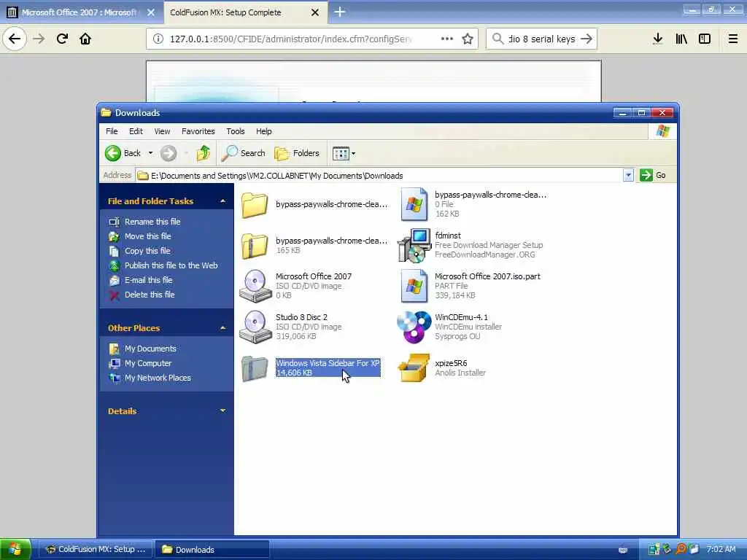Expand the Address bar dropdown
This screenshot has width=747, height=560.
click(628, 175)
